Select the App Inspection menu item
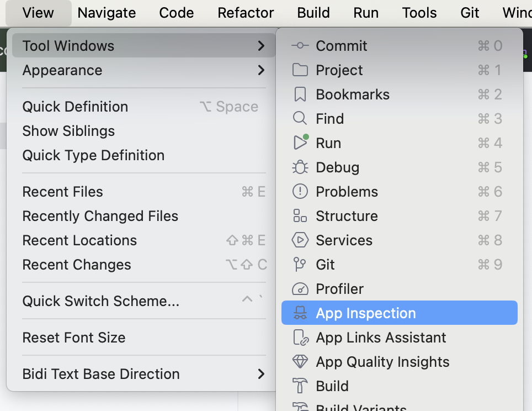This screenshot has width=532, height=411. pyautogui.click(x=365, y=313)
